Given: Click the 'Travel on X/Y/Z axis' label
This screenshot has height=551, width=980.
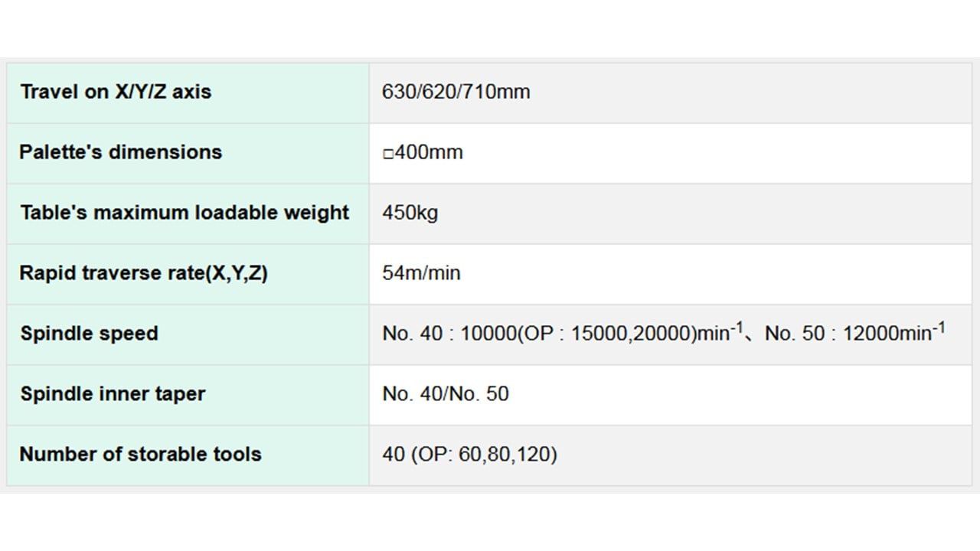Looking at the screenshot, I should coord(116,92).
